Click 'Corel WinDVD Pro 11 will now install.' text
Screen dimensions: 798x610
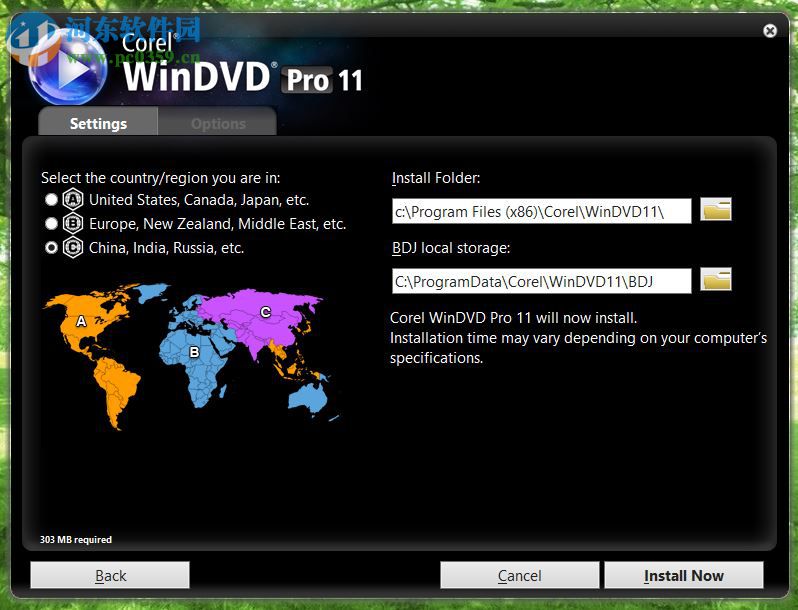coord(513,318)
